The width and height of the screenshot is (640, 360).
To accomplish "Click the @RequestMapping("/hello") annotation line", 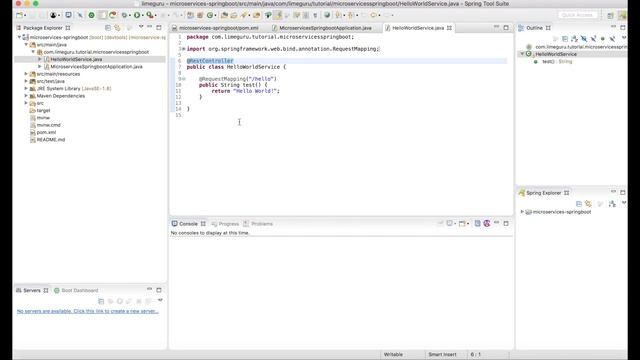I will point(238,79).
